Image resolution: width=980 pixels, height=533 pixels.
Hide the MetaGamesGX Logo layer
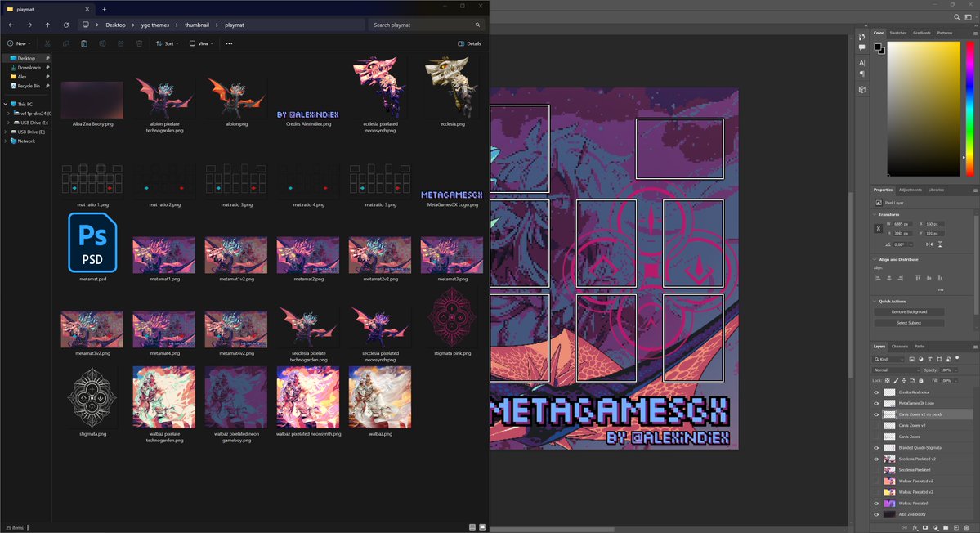tap(875, 403)
